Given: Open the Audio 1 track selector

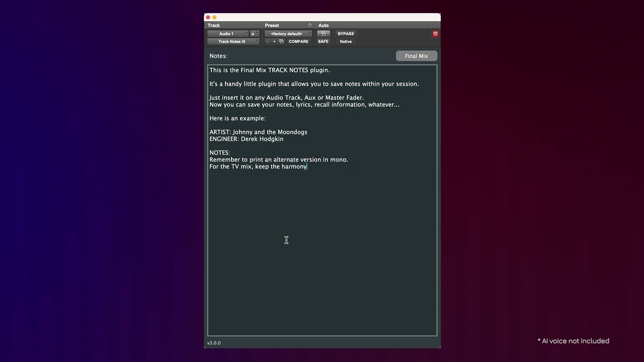Looking at the screenshot, I should 227,34.
